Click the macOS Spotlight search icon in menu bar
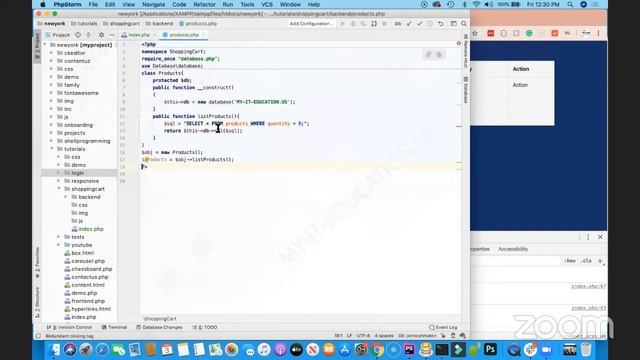Screen dimensions: 640x360 (570, 4)
